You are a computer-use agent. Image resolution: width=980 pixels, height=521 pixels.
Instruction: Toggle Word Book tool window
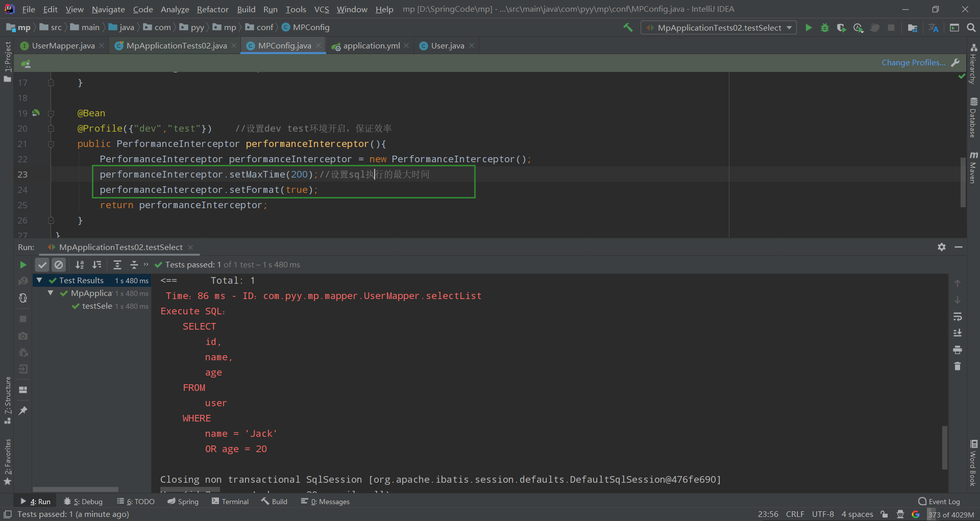(x=973, y=463)
